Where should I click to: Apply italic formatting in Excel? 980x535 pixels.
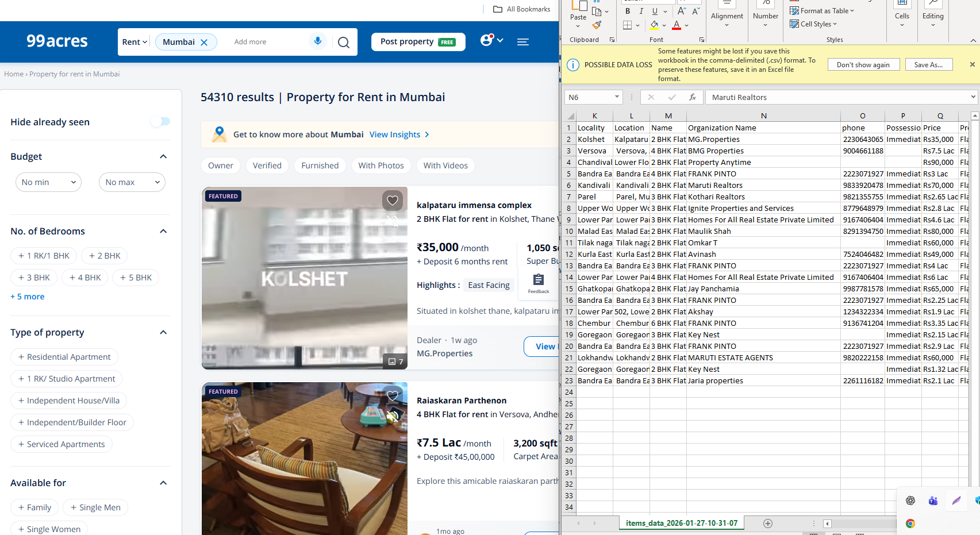click(x=641, y=11)
